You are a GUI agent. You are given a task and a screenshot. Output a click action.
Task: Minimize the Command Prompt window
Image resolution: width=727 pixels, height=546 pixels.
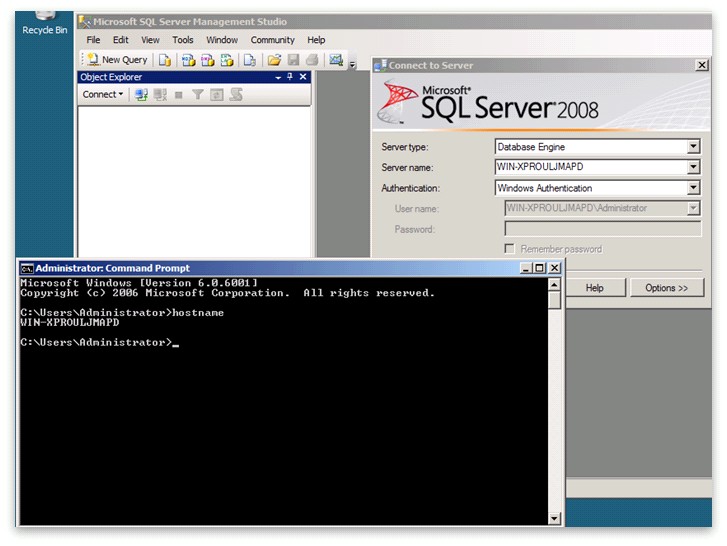[x=526, y=268]
